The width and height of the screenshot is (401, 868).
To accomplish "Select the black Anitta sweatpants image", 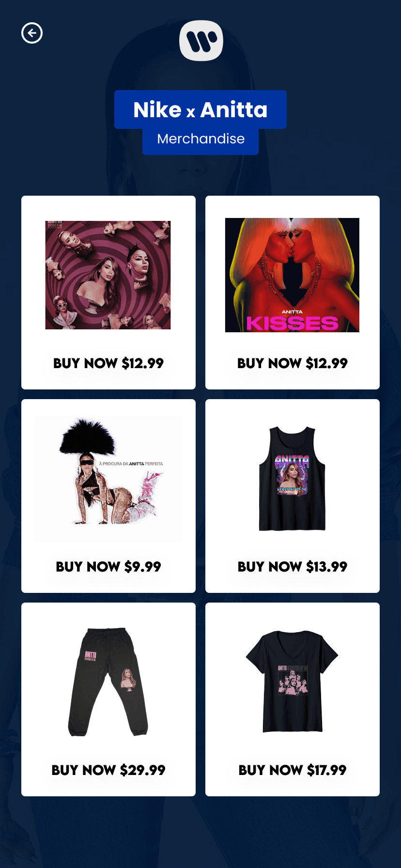I will coord(108,682).
